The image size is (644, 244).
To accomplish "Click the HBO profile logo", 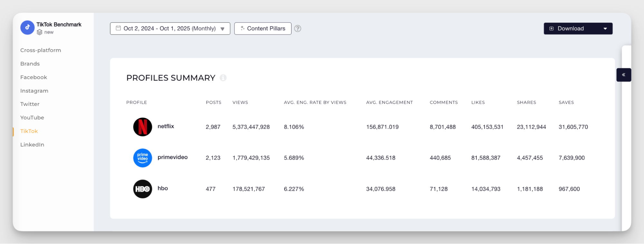I will coord(142,189).
